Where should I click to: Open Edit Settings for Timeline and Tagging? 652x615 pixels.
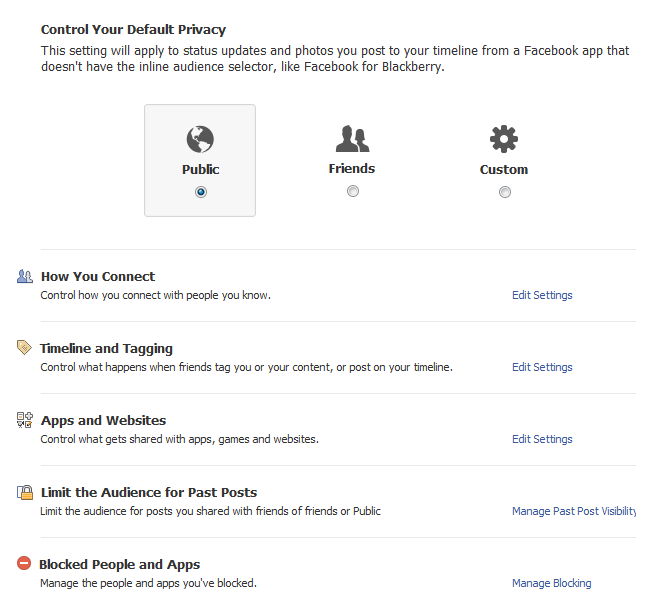coord(542,367)
